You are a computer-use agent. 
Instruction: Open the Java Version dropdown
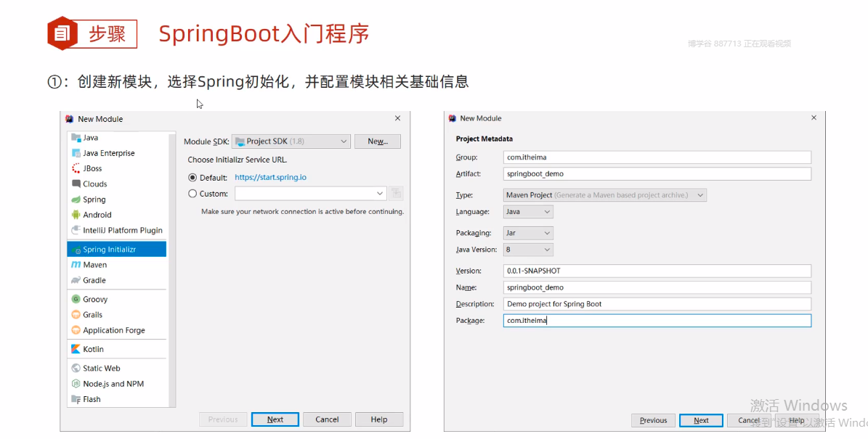pos(528,250)
